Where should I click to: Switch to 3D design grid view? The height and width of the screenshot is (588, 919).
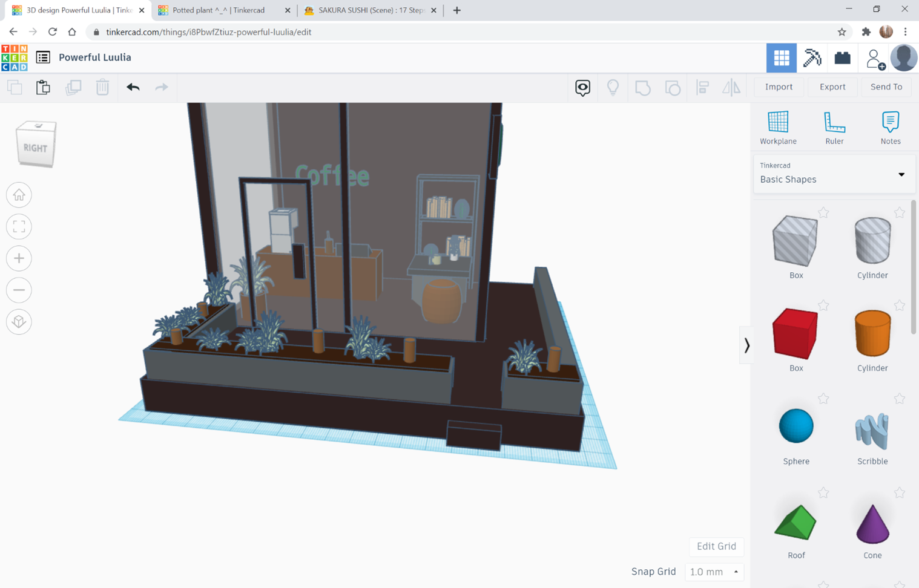tap(782, 58)
